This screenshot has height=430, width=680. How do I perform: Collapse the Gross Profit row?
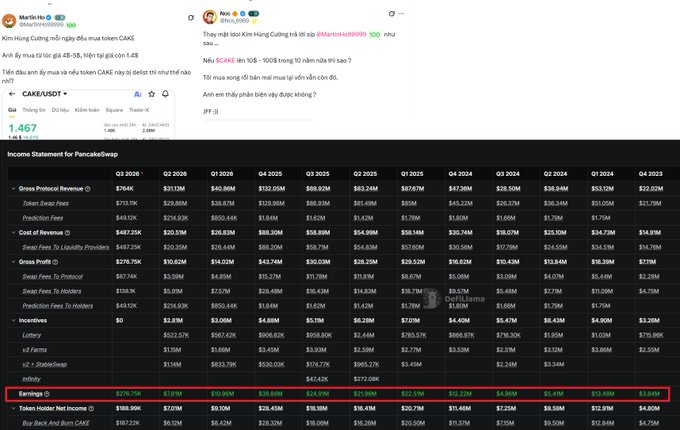(x=13, y=262)
